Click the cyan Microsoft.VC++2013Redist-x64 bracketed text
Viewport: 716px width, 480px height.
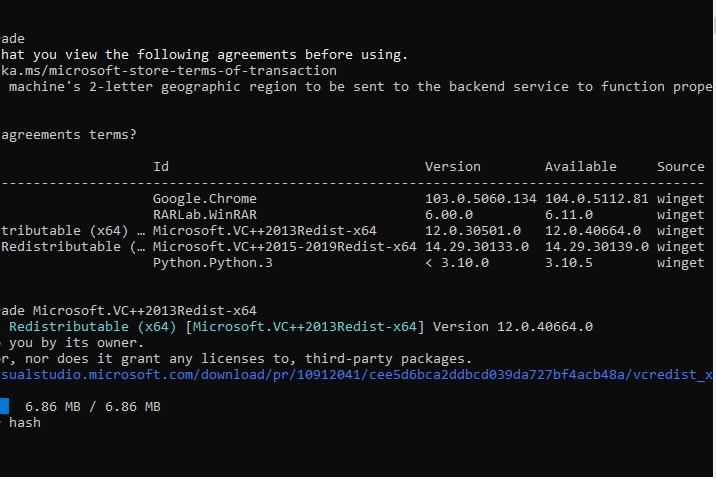point(305,327)
